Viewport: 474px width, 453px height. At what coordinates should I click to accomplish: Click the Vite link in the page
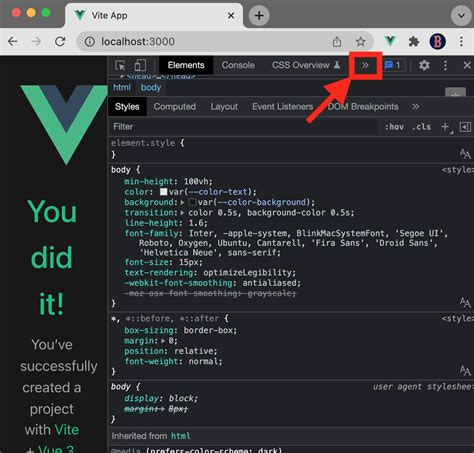point(67,430)
